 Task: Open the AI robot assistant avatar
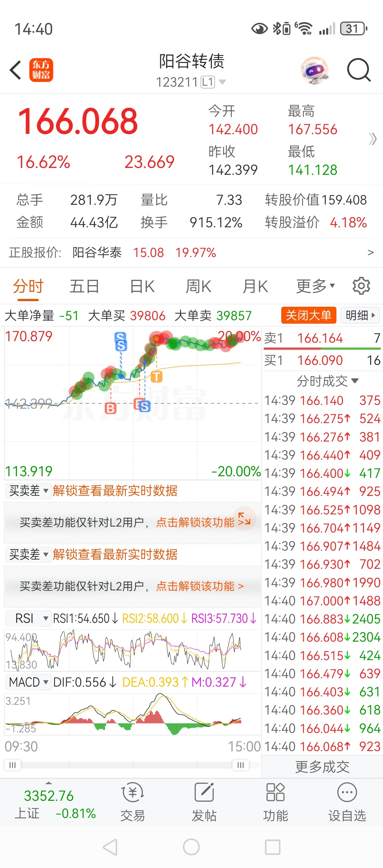[x=314, y=70]
